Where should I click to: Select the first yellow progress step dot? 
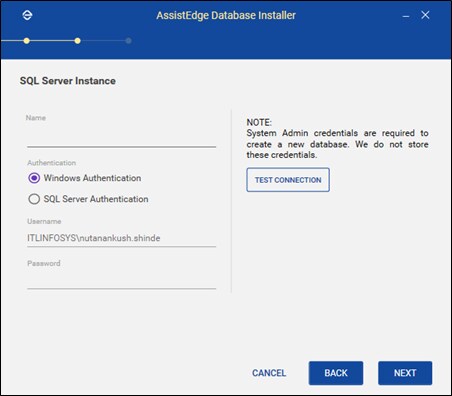pyautogui.click(x=27, y=41)
